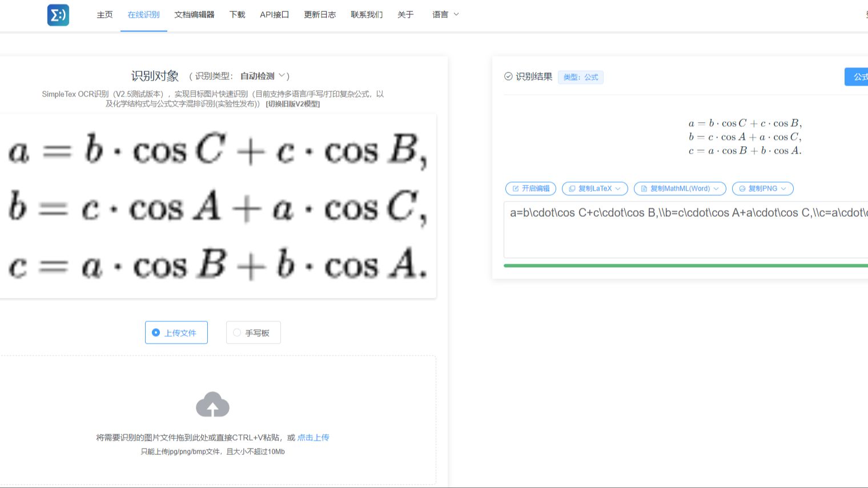Open the 复制PNG dropdown
The width and height of the screenshot is (868, 488).
[x=763, y=188]
